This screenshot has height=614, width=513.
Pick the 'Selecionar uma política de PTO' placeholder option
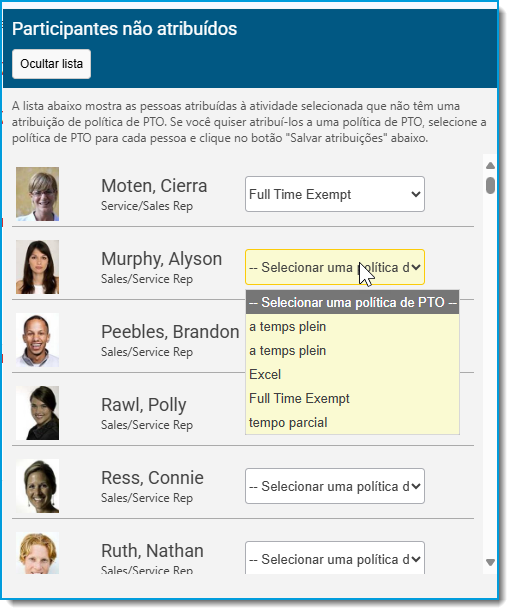point(354,304)
